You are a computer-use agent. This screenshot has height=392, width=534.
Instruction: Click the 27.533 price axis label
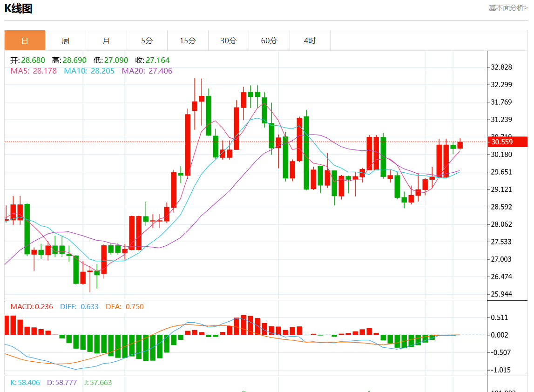pyautogui.click(x=501, y=242)
